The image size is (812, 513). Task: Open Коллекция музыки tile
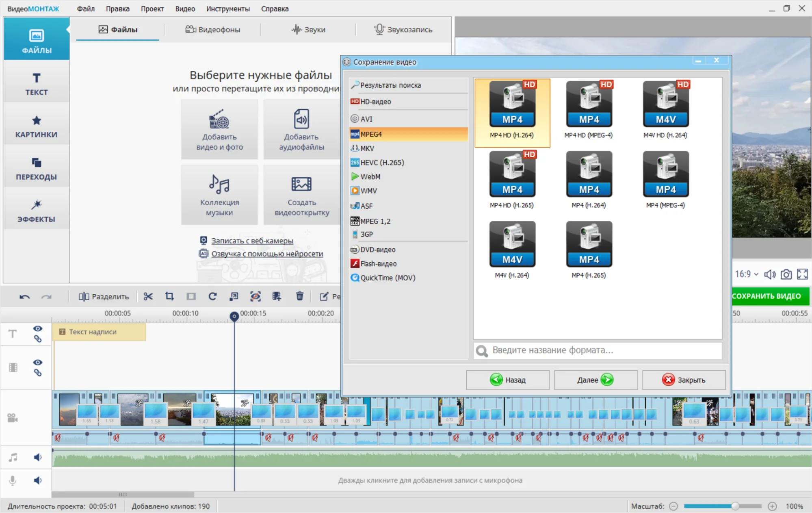(219, 195)
